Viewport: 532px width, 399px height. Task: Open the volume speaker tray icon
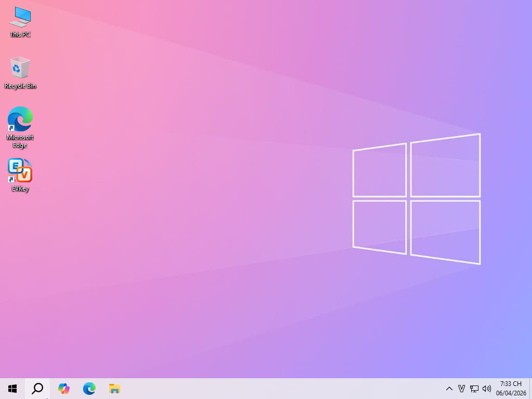[486, 389]
